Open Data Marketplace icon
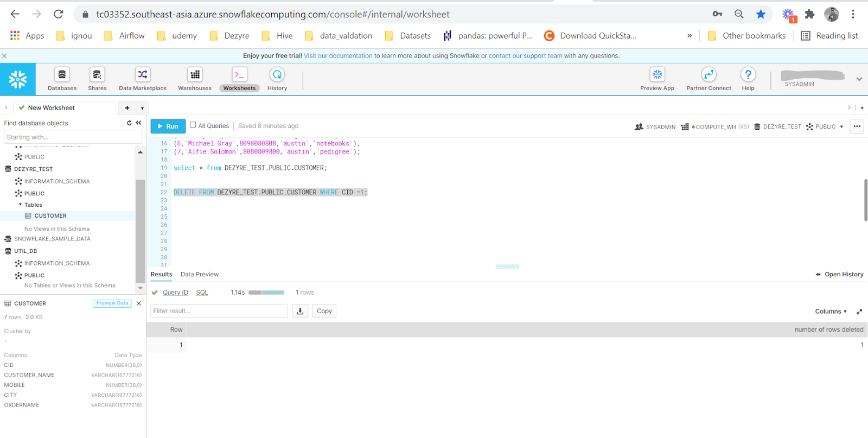The height and width of the screenshot is (438, 868). (x=143, y=75)
